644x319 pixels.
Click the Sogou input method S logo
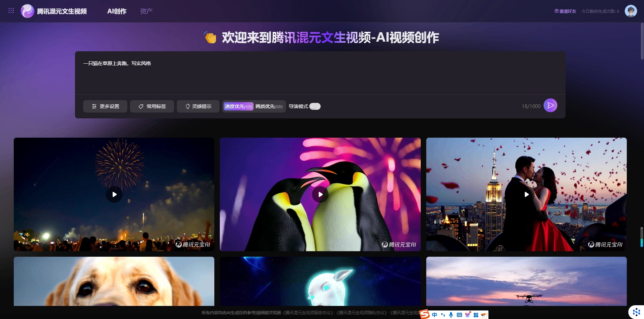pos(425,314)
